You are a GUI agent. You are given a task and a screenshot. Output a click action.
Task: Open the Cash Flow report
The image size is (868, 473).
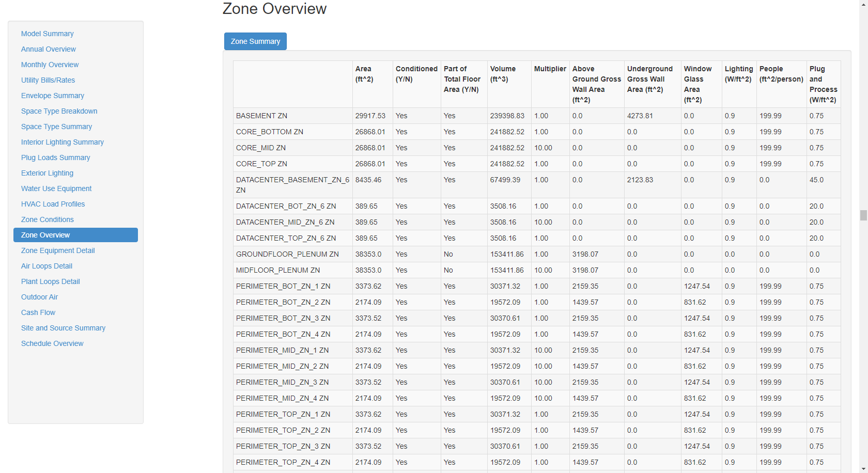38,312
